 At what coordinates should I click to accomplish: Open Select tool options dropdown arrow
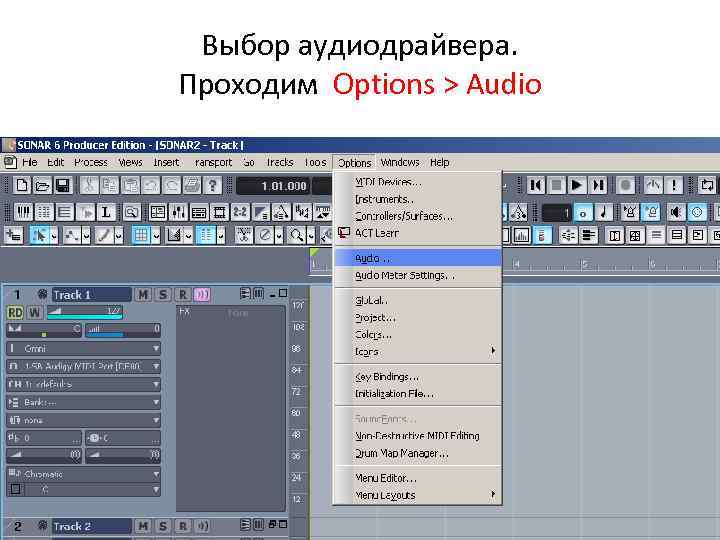click(54, 236)
